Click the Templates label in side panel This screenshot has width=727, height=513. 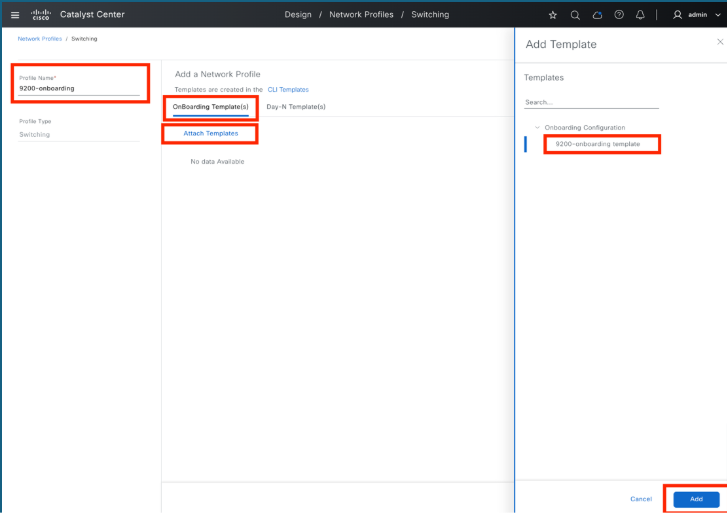tap(544, 77)
